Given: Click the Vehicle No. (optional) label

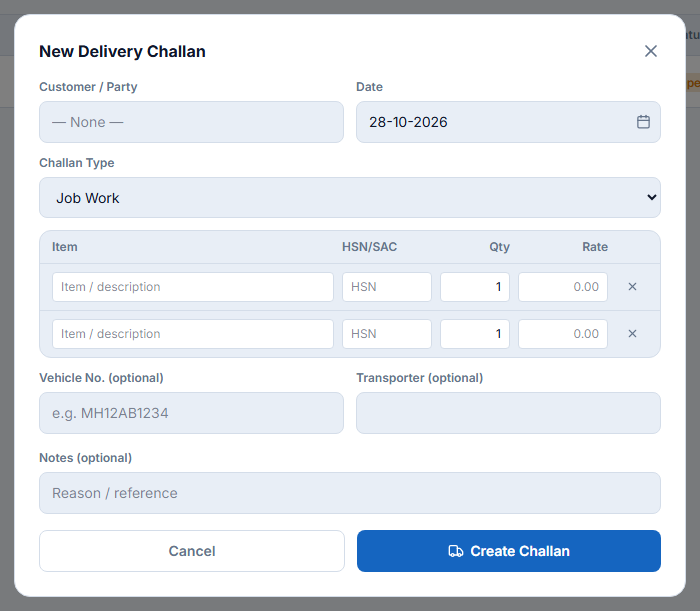Looking at the screenshot, I should click(101, 378).
